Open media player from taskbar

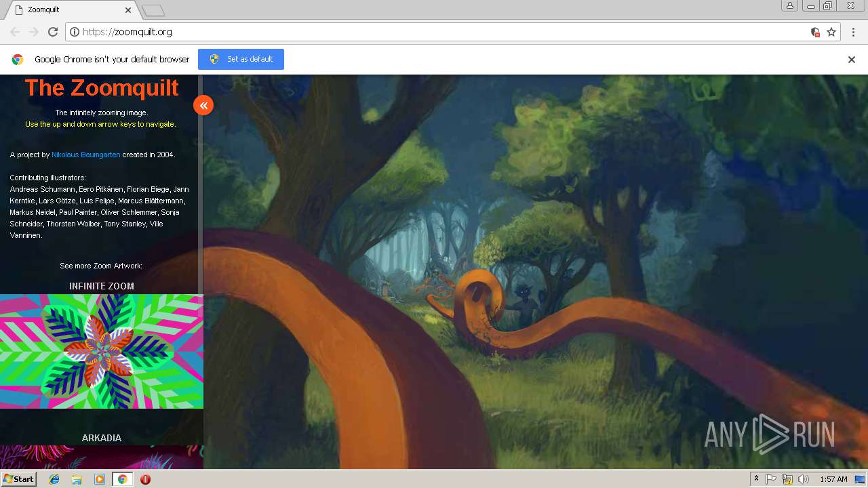100,479
